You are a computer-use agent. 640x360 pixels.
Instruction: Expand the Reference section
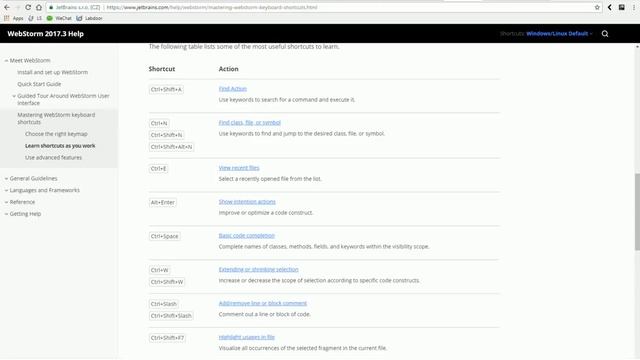[x=6, y=202]
